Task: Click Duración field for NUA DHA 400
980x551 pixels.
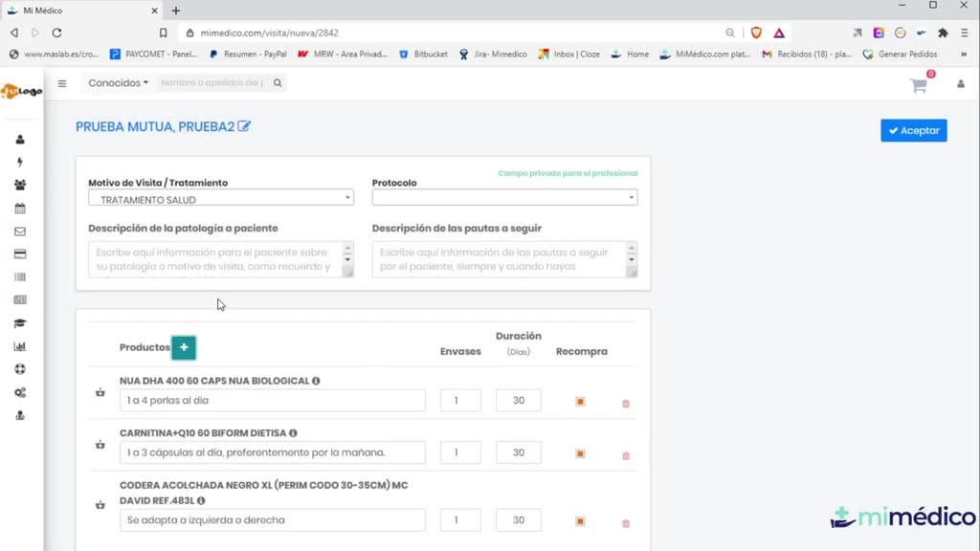Action: point(519,401)
